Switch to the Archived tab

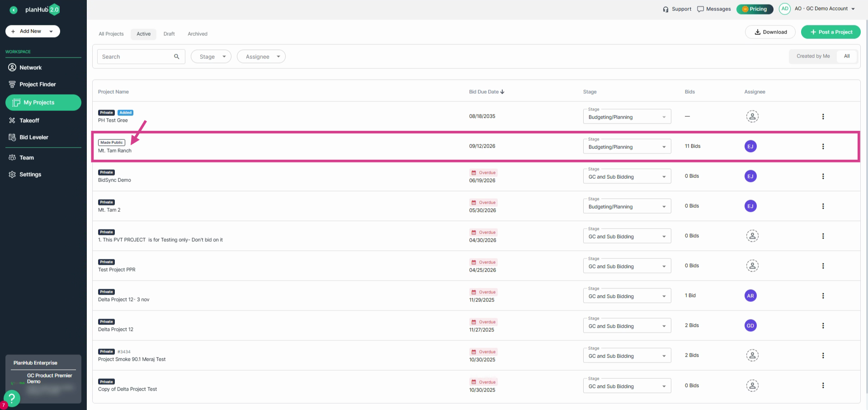click(x=198, y=34)
